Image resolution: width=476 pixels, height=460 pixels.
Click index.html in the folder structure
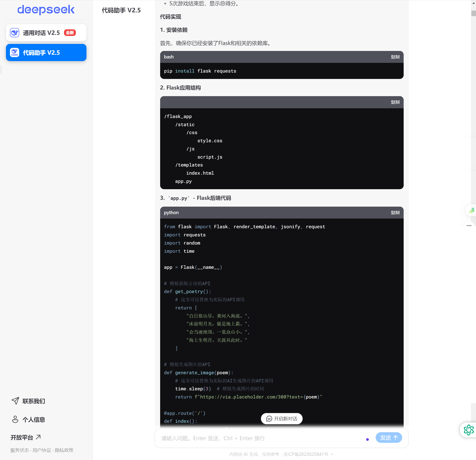200,173
